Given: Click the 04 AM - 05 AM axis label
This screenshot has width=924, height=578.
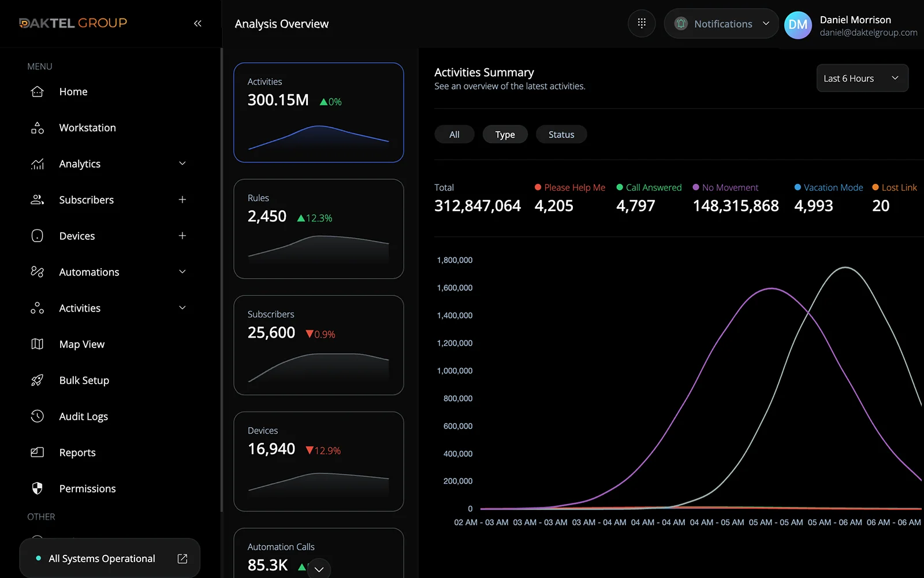Looking at the screenshot, I should pos(717,523).
